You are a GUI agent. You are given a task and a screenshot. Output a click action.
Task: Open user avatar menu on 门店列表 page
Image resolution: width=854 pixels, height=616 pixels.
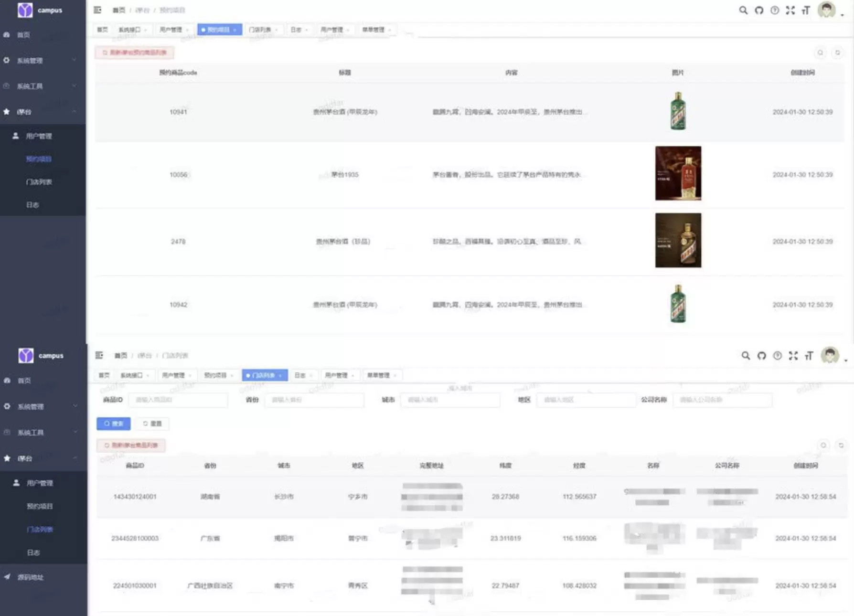coord(830,356)
